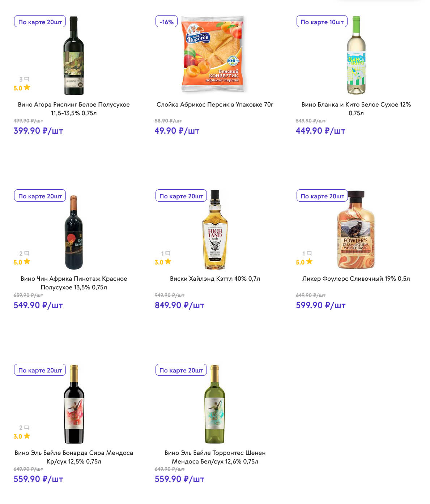Open the Слойка Абрикос Персик product image

[213, 54]
